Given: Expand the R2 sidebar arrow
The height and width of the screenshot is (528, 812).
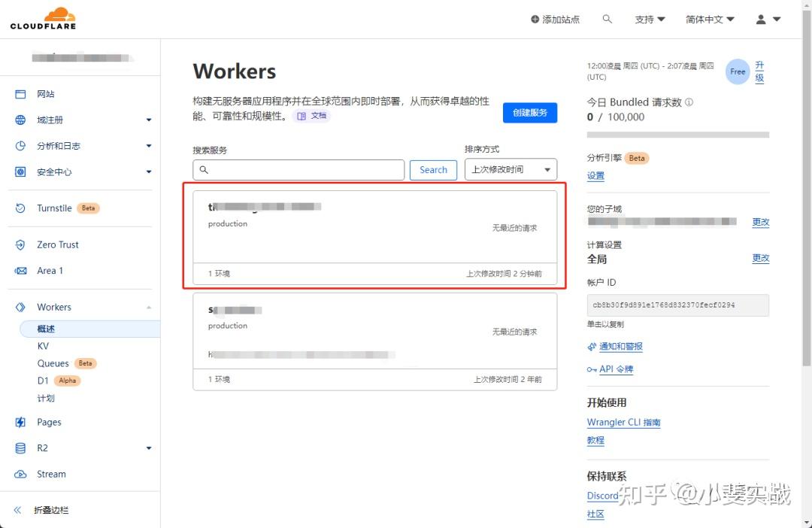Looking at the screenshot, I should [x=149, y=448].
